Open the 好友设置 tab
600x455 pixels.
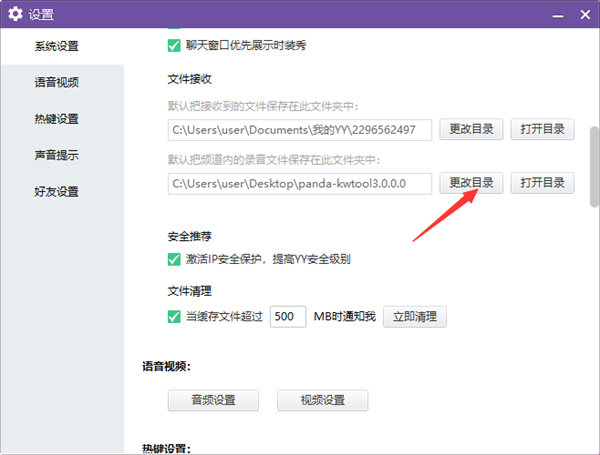56,191
